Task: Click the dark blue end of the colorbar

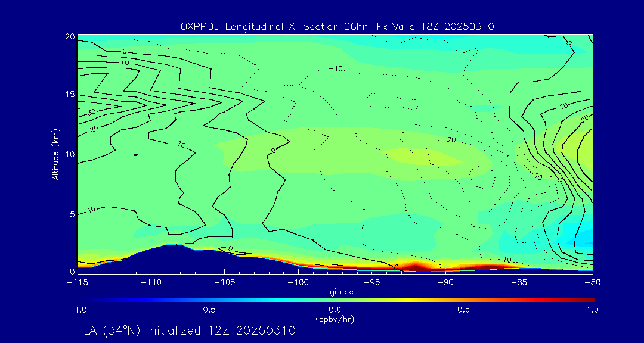Action: click(82, 300)
